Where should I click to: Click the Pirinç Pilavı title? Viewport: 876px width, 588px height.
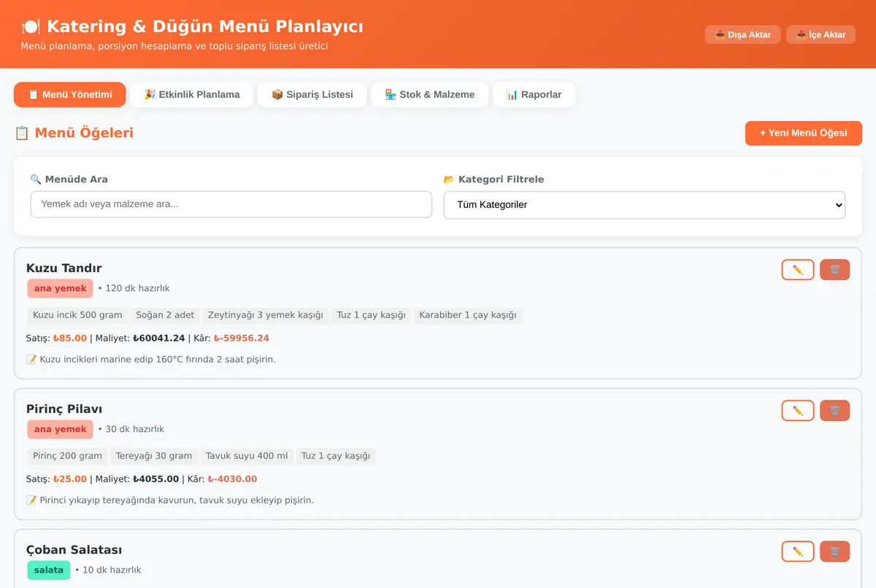click(64, 409)
